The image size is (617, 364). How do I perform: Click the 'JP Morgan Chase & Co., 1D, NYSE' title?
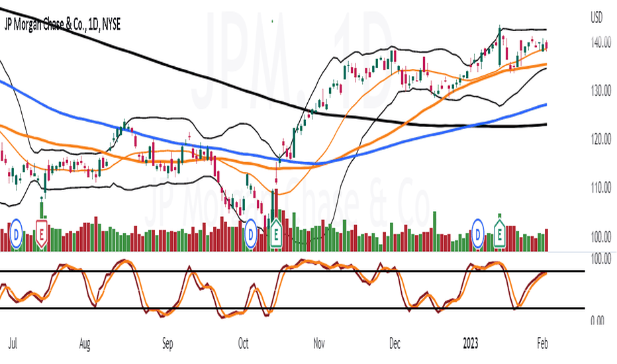[x=62, y=24]
